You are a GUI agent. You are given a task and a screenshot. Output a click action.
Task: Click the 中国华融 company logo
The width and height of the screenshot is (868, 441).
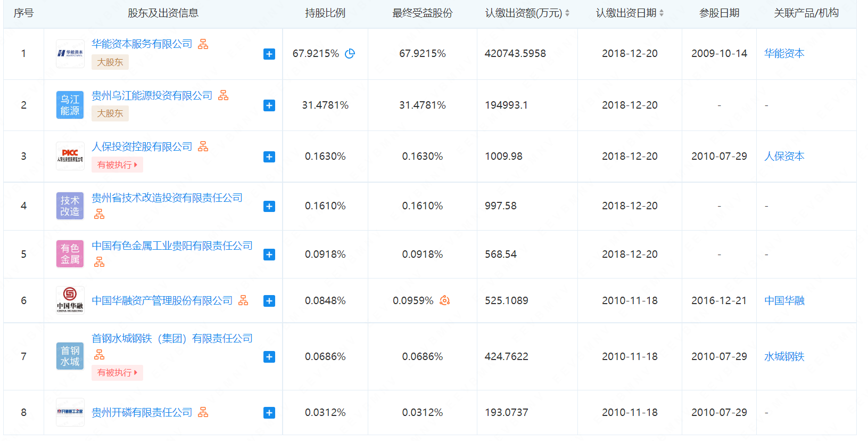(x=70, y=300)
